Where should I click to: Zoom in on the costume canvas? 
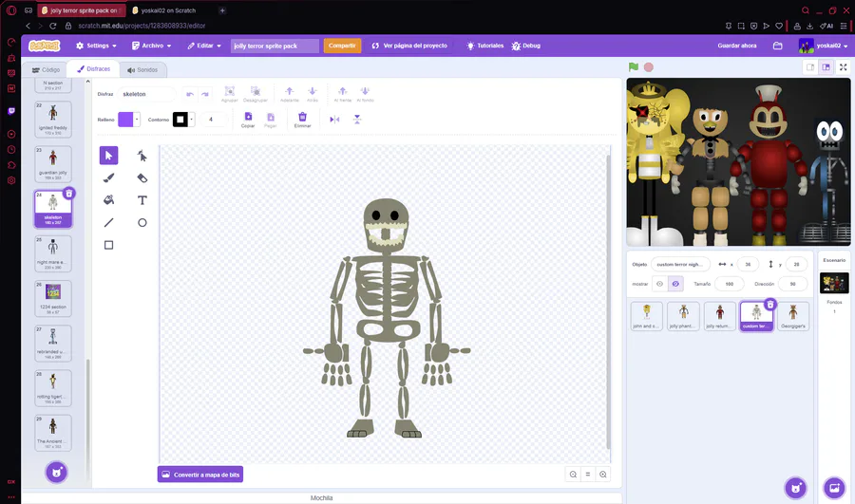[x=603, y=475]
